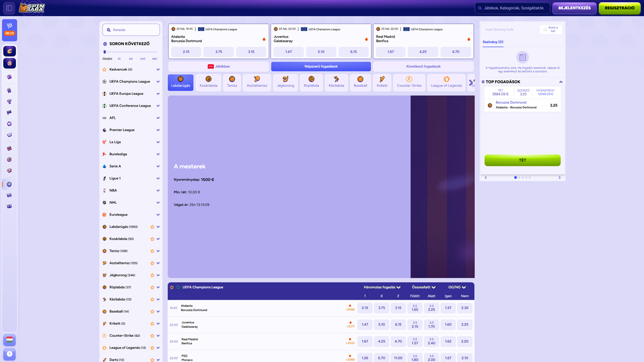Image resolution: width=644 pixels, height=362 pixels.
Task: Collapse the TOP FOGADÁSOK section
Action: (x=561, y=82)
